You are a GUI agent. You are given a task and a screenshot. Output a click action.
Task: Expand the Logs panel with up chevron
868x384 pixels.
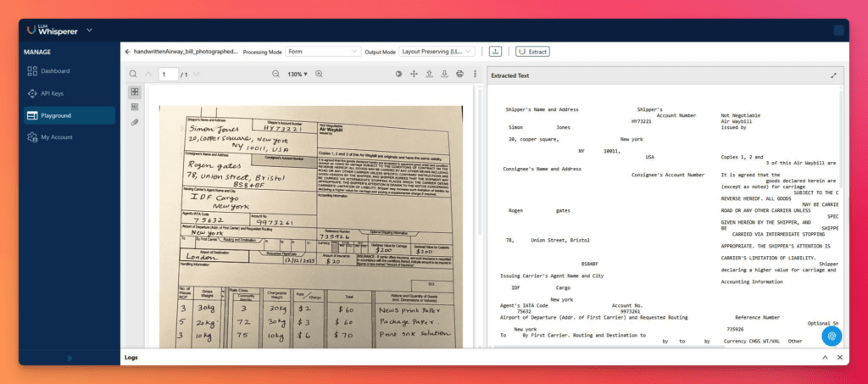point(825,358)
